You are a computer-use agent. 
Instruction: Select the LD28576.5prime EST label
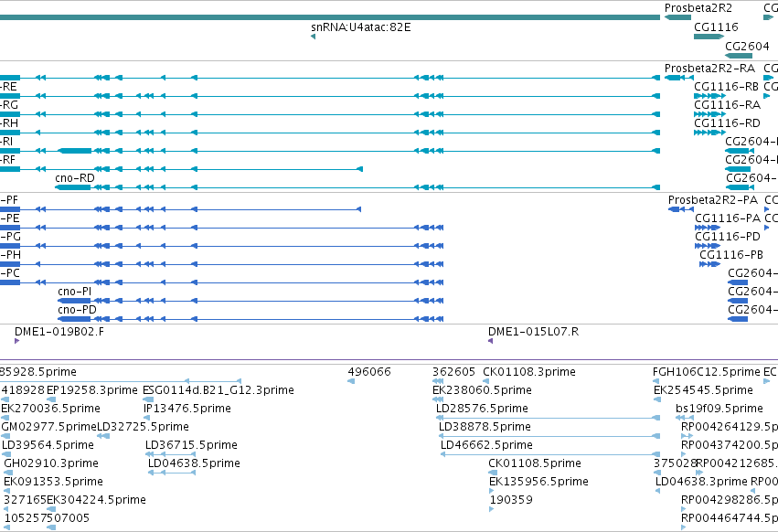click(x=482, y=409)
